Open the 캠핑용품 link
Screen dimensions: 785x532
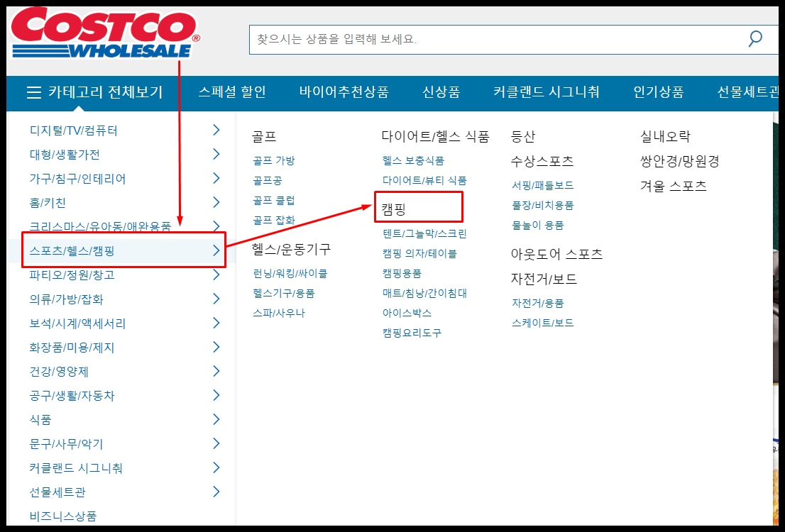tap(402, 273)
